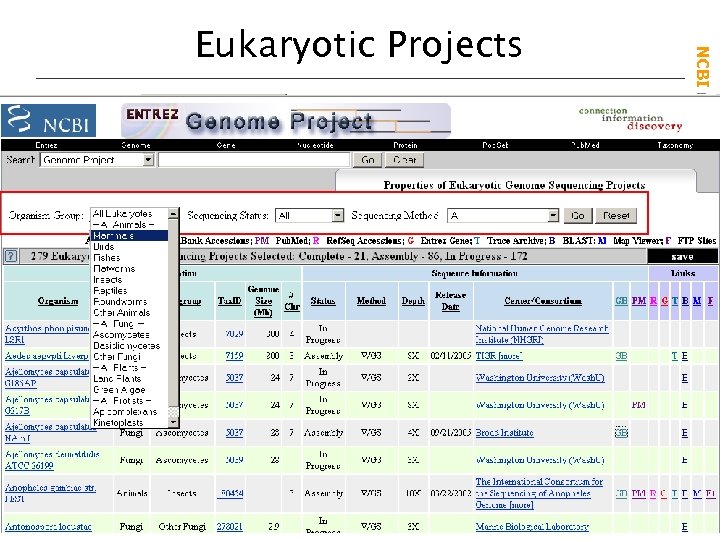Select Kinetoplasts in organism list

(129, 422)
